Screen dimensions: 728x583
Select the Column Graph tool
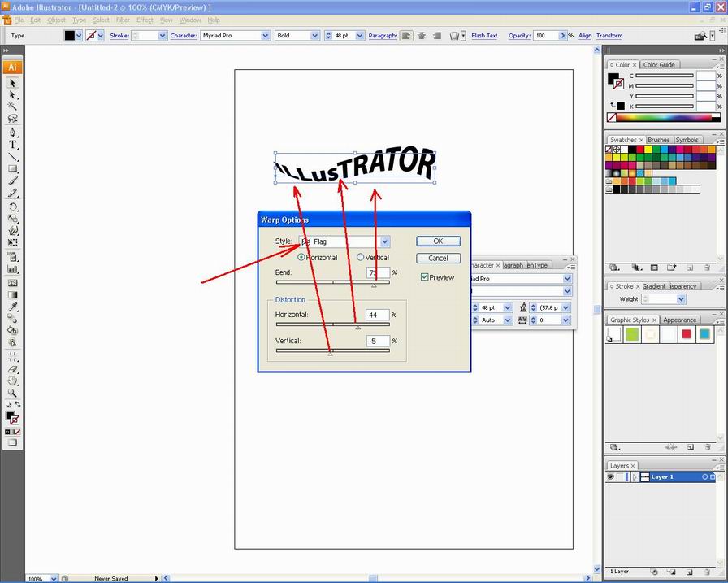tap(12, 269)
